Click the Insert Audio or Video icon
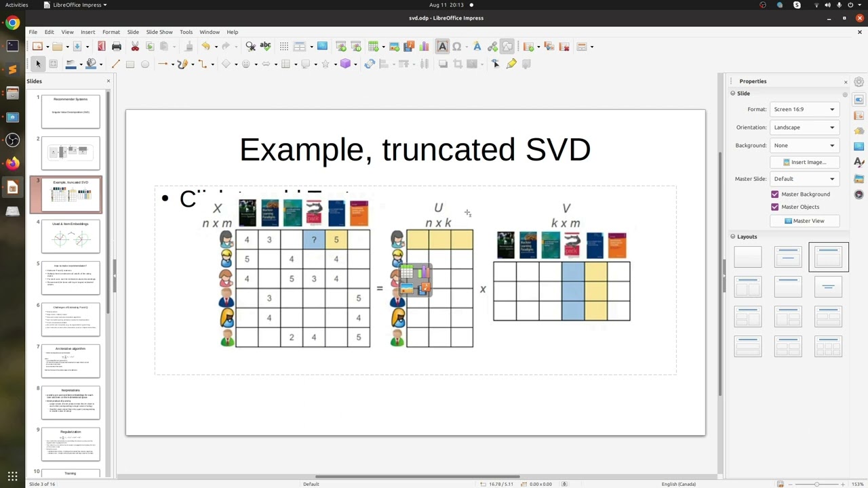 (409, 46)
